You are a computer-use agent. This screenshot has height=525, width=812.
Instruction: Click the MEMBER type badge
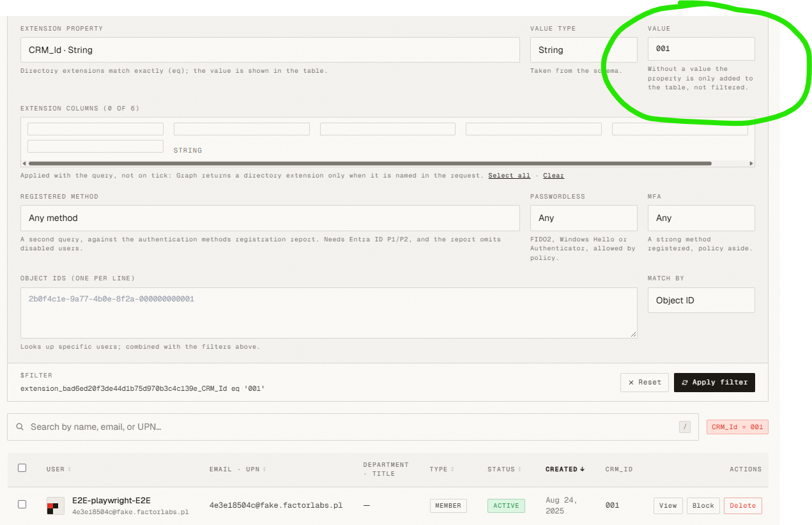point(448,506)
